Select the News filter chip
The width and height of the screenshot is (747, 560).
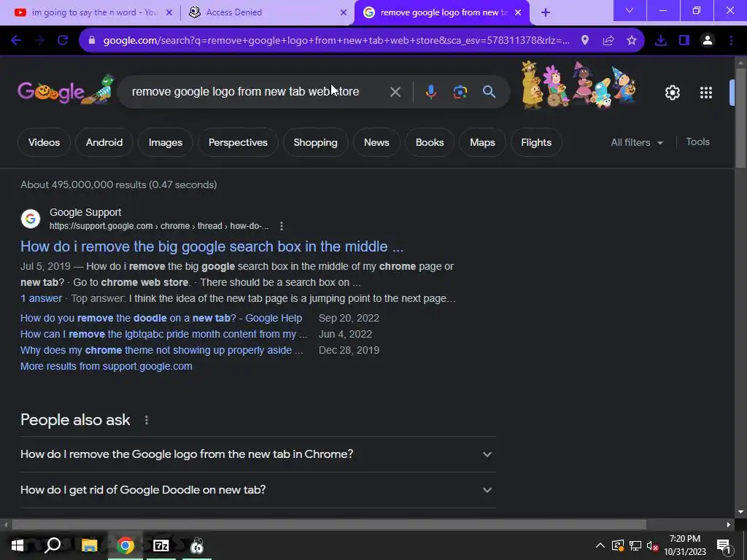(x=376, y=142)
